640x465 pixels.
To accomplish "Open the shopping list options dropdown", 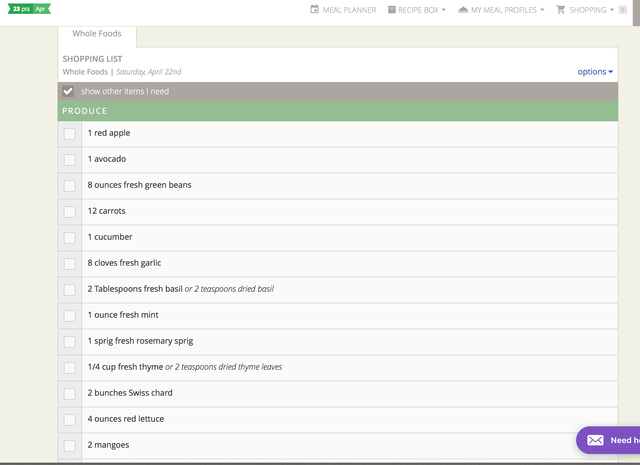I will pos(595,72).
